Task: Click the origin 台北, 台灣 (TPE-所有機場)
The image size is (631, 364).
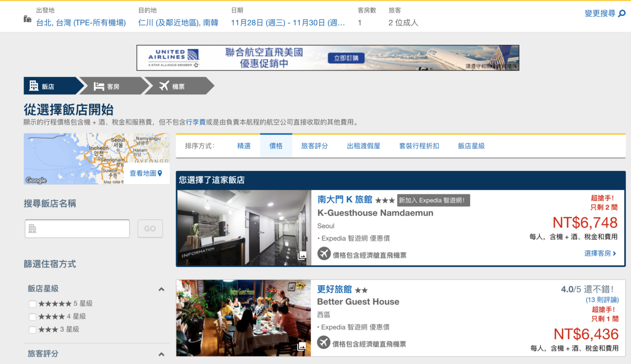Action: [x=81, y=23]
